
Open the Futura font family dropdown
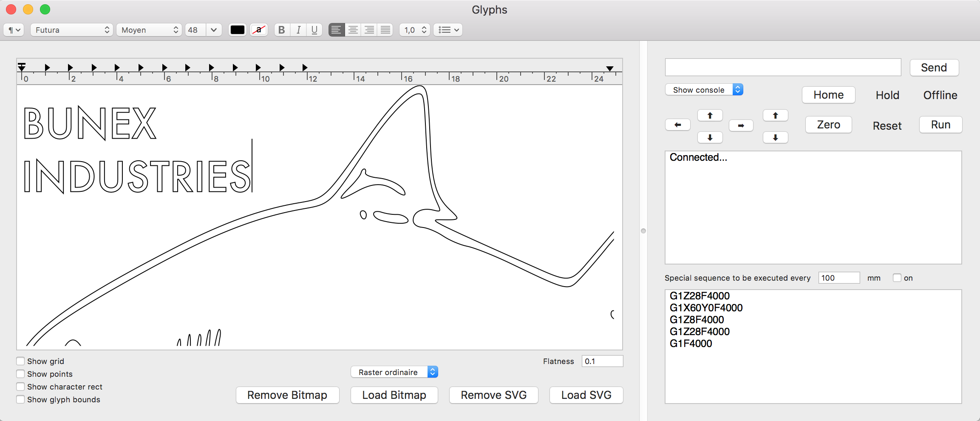pyautogui.click(x=71, y=30)
